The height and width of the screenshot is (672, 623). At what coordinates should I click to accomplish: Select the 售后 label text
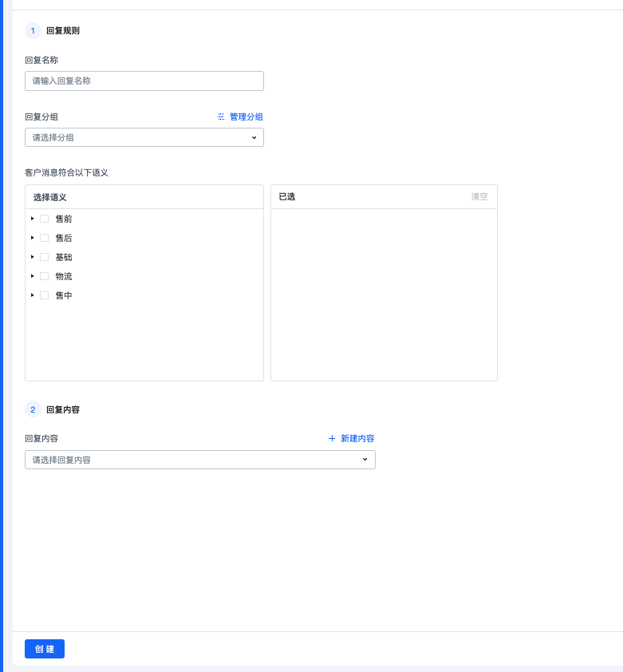(x=64, y=239)
